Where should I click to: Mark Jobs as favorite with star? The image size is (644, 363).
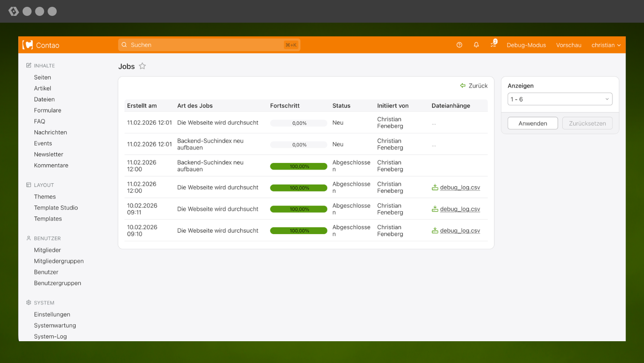tap(142, 66)
